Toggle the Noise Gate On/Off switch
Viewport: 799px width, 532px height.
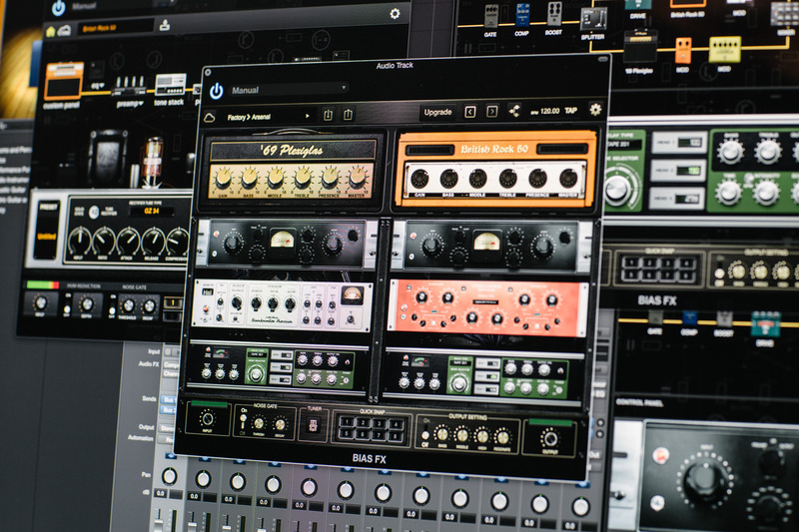click(x=243, y=421)
